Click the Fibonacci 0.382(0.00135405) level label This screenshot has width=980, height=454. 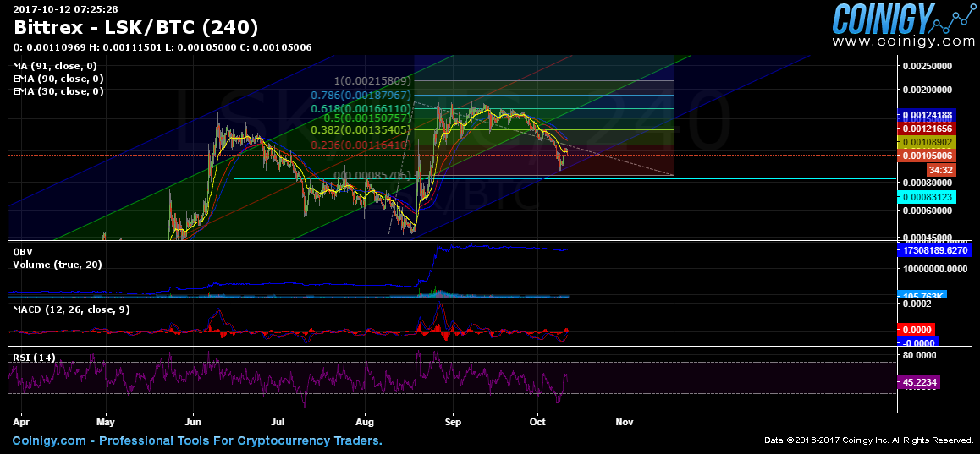tap(361, 130)
